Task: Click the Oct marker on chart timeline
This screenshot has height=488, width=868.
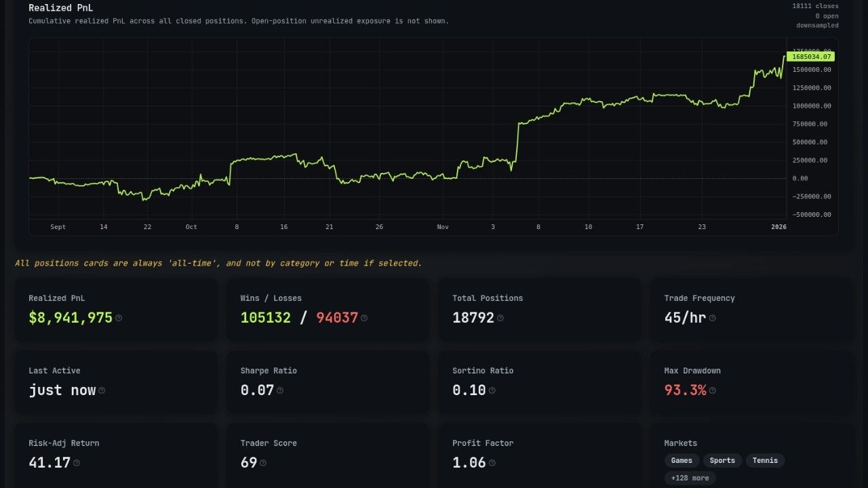Action: [x=191, y=227]
